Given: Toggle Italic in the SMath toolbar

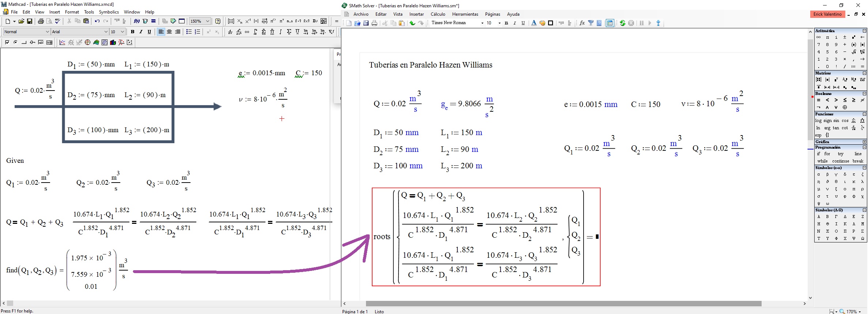Looking at the screenshot, I should point(515,23).
